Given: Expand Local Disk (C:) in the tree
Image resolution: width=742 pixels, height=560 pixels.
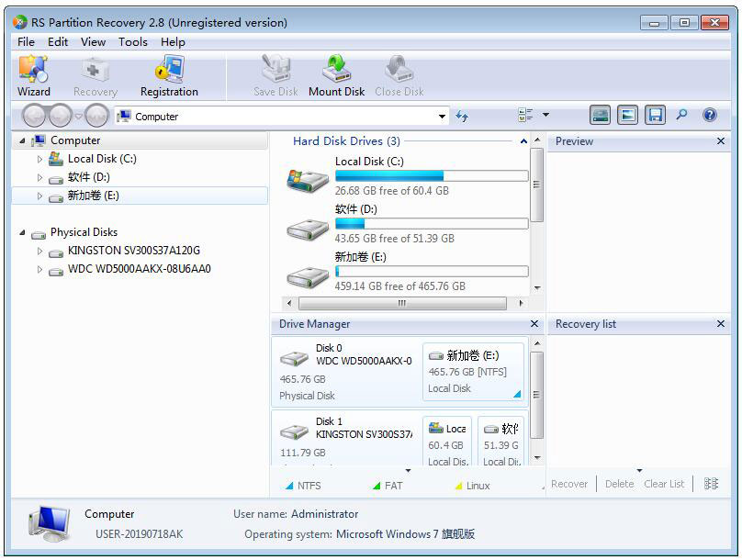Looking at the screenshot, I should click(x=39, y=160).
